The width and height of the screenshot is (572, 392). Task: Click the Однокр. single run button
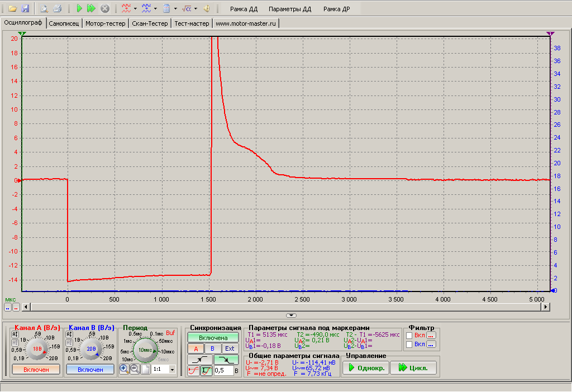pyautogui.click(x=365, y=367)
